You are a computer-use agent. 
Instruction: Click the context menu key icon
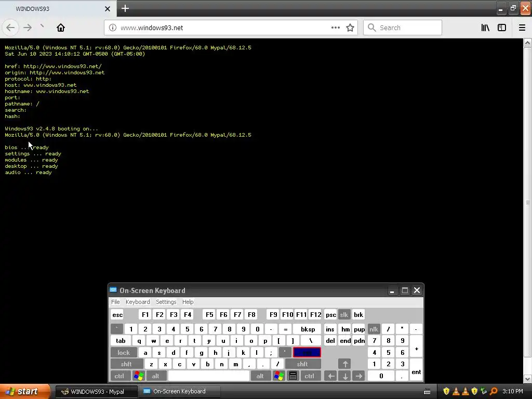click(x=293, y=376)
